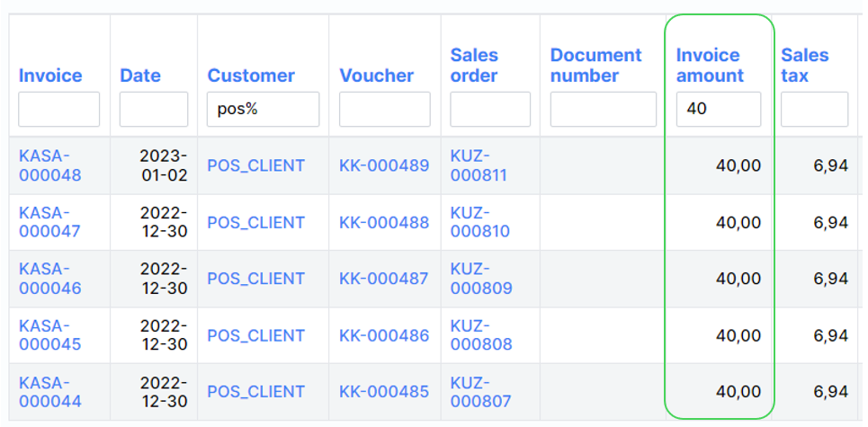The image size is (868, 427).
Task: Click voucher KK-000489 link
Action: point(384,165)
